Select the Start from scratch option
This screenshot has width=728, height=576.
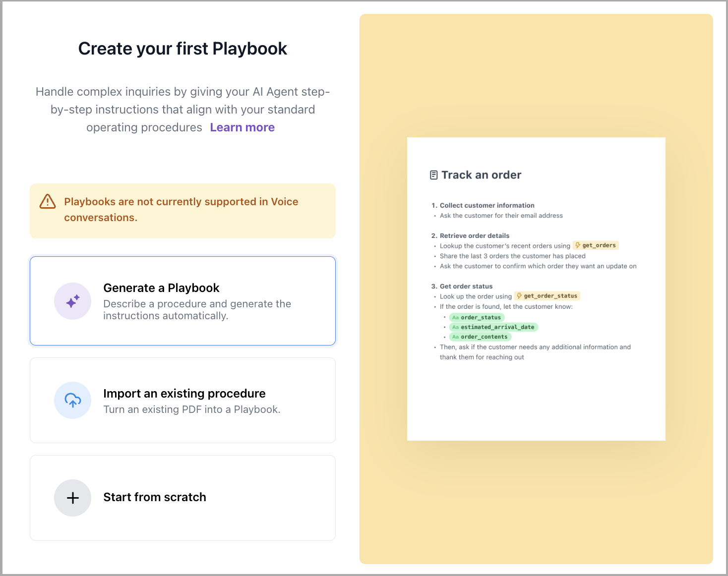pyautogui.click(x=182, y=498)
